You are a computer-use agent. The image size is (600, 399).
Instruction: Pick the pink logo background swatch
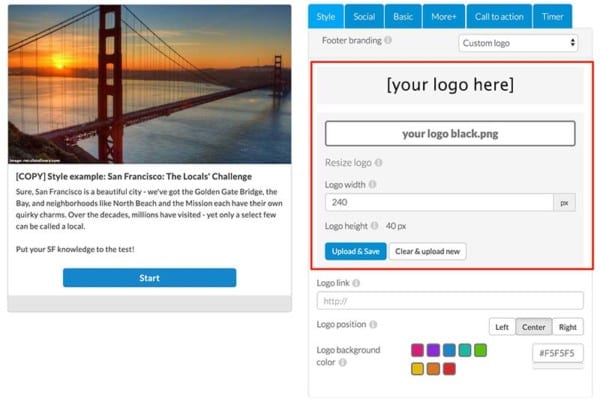click(x=417, y=350)
